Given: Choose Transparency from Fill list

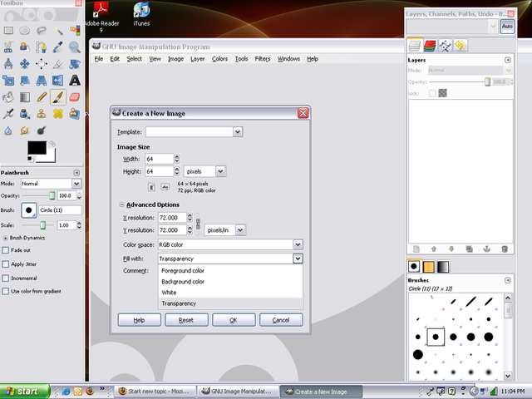Looking at the screenshot, I should click(230, 303).
